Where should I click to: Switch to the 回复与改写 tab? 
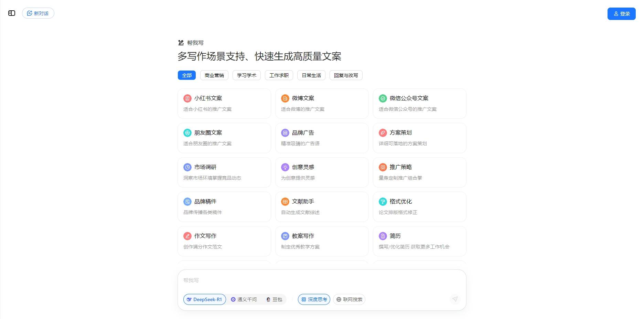(x=346, y=75)
